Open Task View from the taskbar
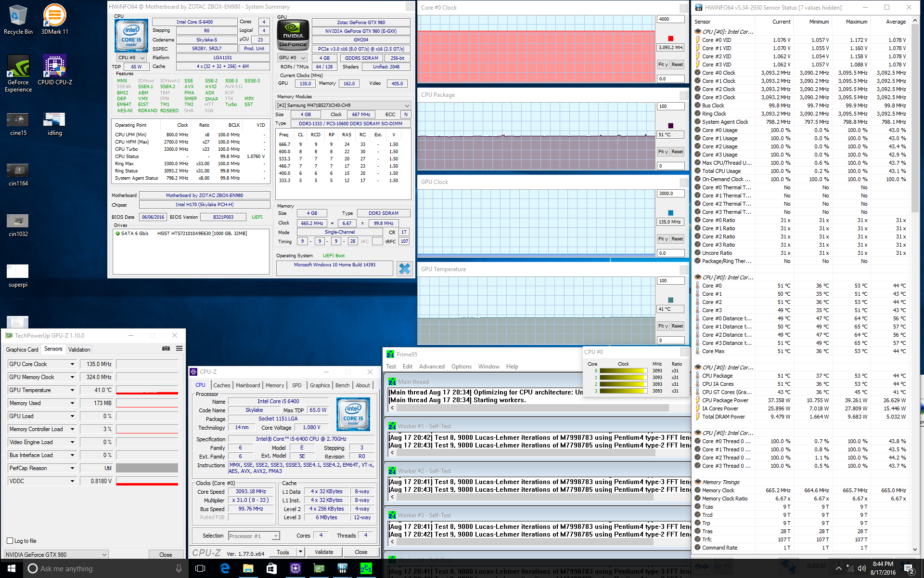The image size is (924, 578). tap(201, 568)
